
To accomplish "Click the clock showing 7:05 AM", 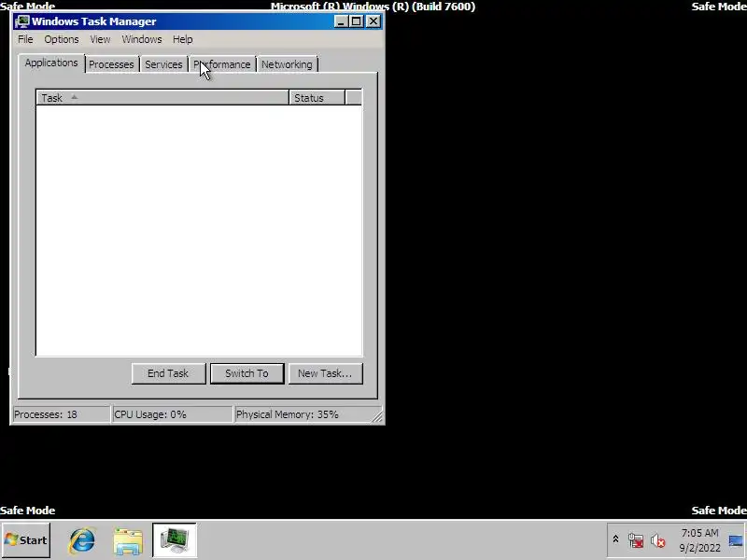I will [x=699, y=540].
